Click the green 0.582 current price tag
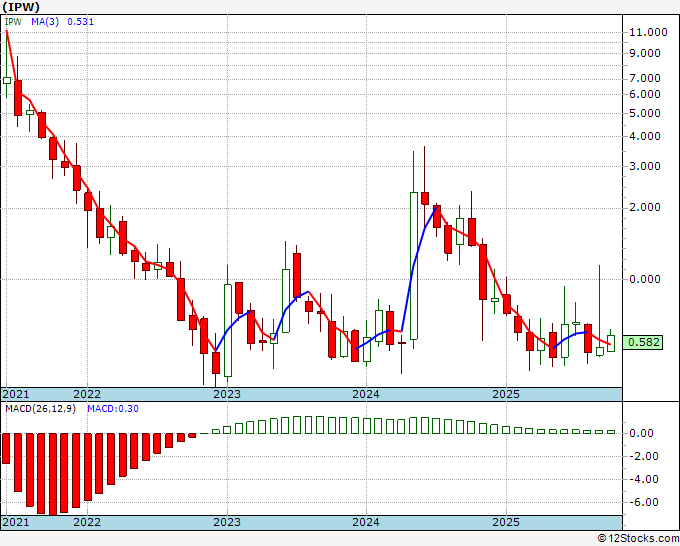Viewport: 680px width, 546px height. (643, 342)
